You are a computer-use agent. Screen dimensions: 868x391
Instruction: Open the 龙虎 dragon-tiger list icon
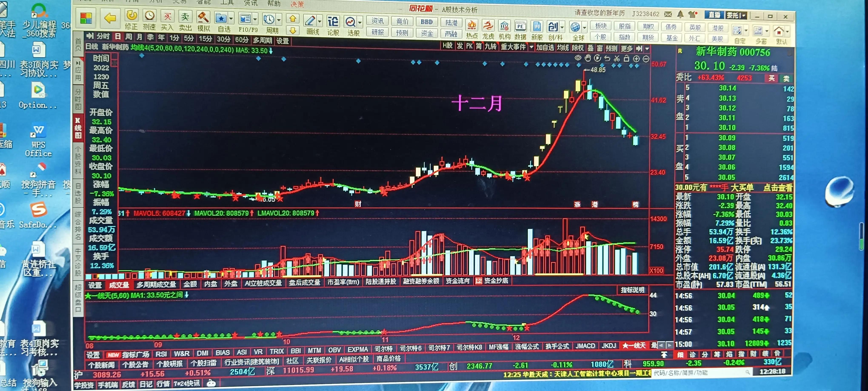coord(488,26)
